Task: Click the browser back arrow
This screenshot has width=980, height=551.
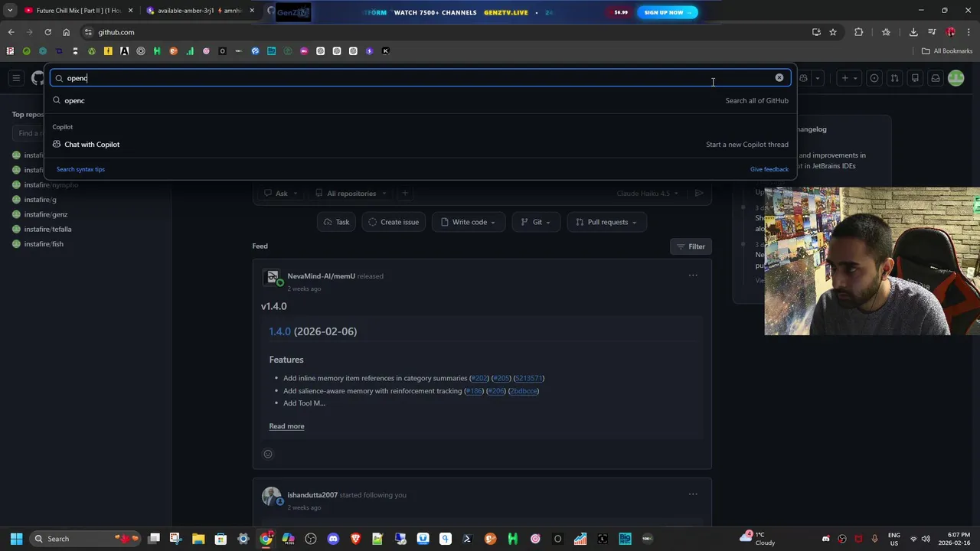Action: tap(11, 32)
